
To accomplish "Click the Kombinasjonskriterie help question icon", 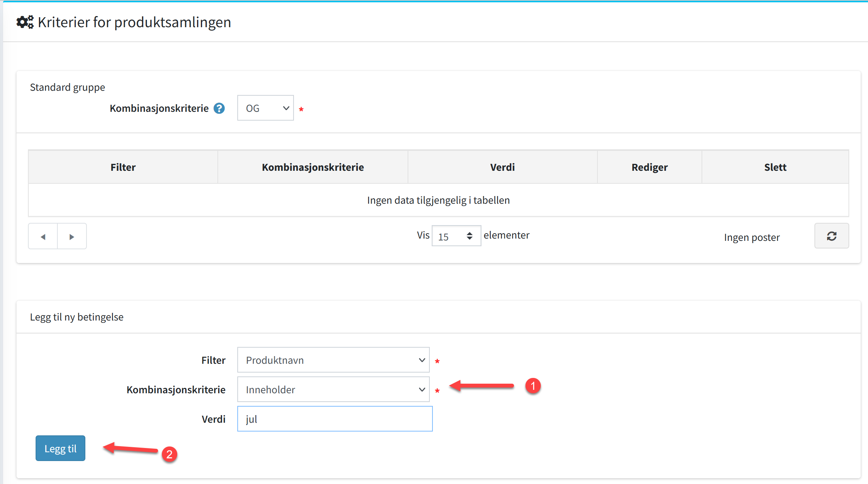I will click(x=219, y=108).
